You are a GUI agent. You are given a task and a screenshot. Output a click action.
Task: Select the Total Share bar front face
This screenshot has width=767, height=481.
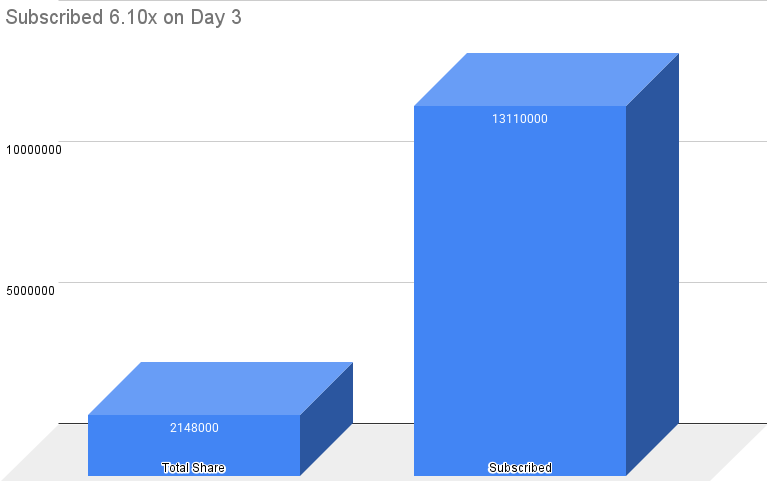194,447
